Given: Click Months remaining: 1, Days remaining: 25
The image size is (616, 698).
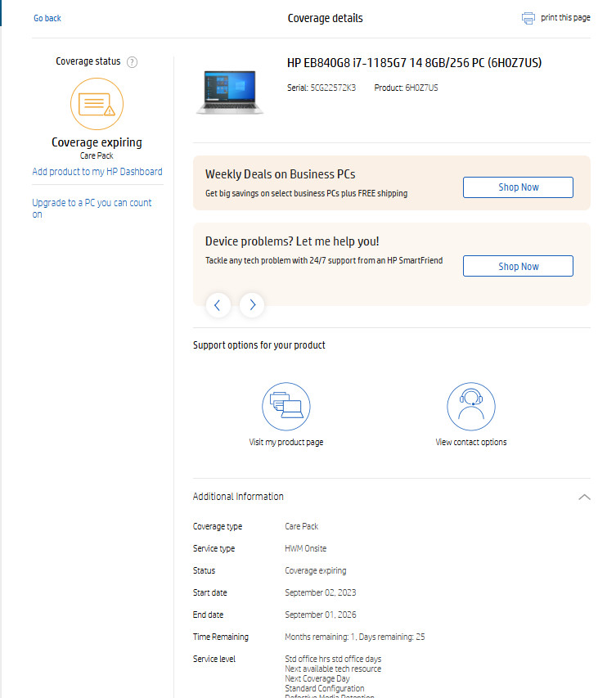Looking at the screenshot, I should point(355,637).
